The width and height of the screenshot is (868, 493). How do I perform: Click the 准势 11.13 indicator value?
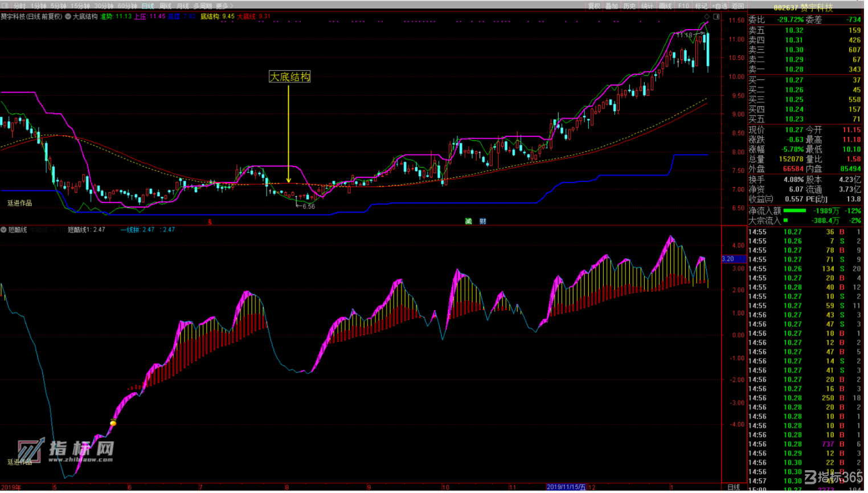[116, 17]
